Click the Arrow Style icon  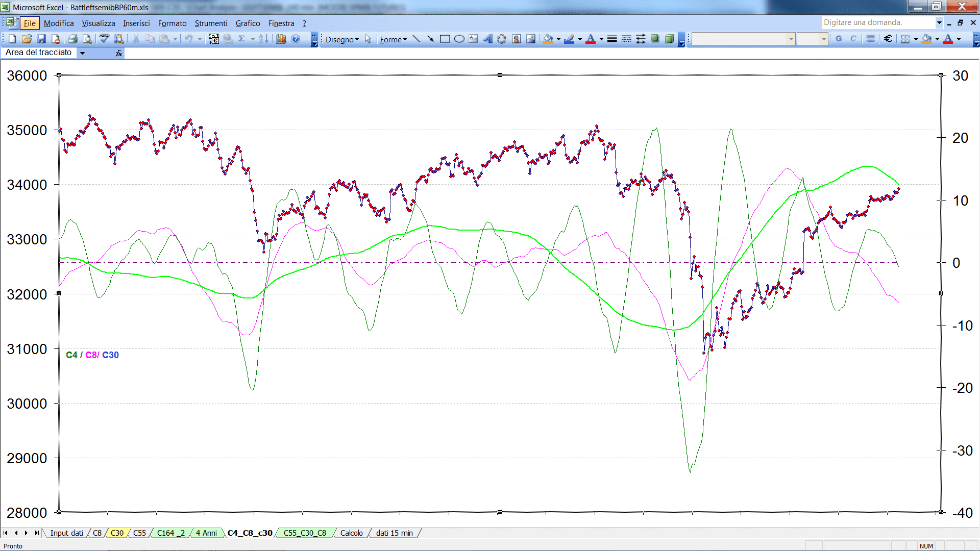641,39
